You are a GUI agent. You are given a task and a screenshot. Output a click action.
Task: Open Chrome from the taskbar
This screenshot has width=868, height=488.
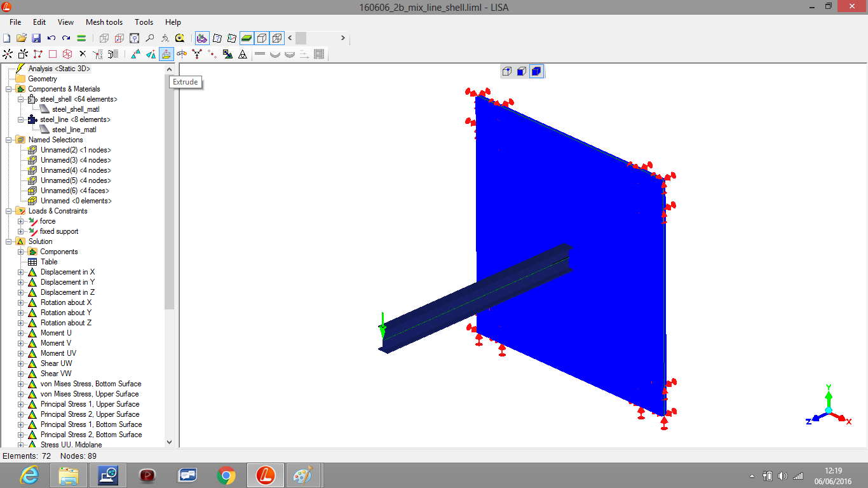226,475
